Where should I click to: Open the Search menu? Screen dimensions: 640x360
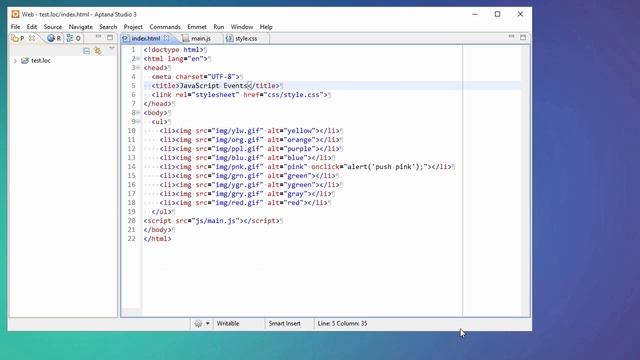(108, 27)
